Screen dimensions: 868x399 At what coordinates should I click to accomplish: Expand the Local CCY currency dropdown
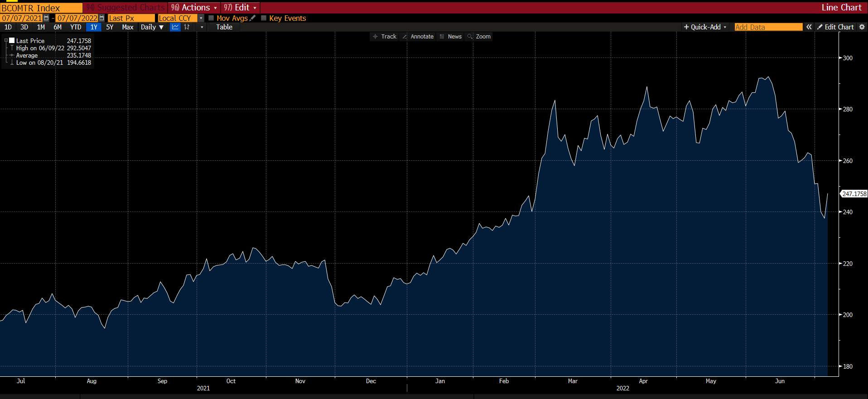[201, 18]
